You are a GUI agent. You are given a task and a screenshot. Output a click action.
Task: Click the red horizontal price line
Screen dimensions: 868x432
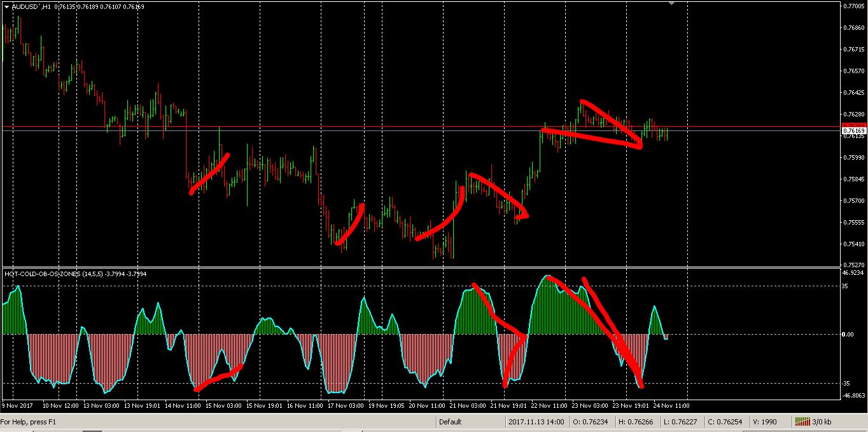click(x=382, y=127)
